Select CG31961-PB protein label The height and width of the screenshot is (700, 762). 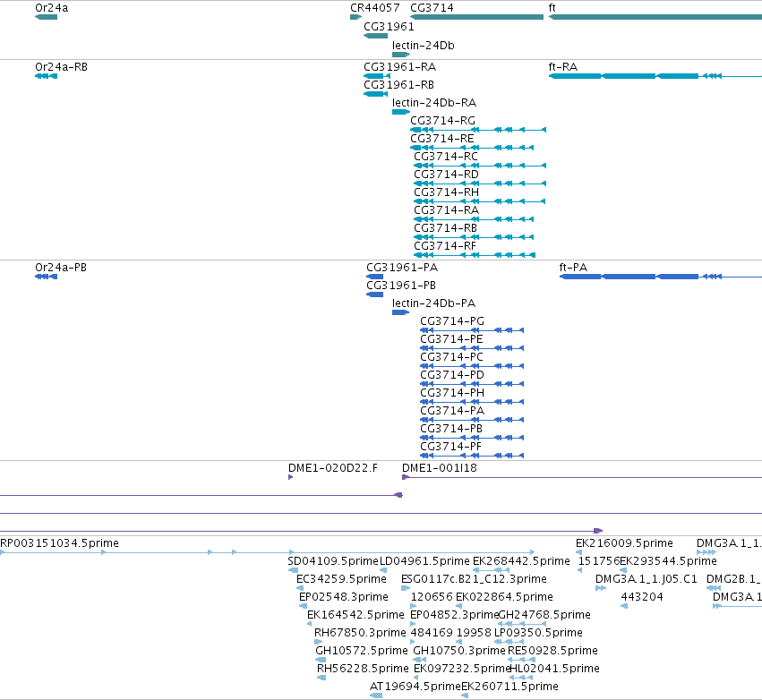(401, 286)
